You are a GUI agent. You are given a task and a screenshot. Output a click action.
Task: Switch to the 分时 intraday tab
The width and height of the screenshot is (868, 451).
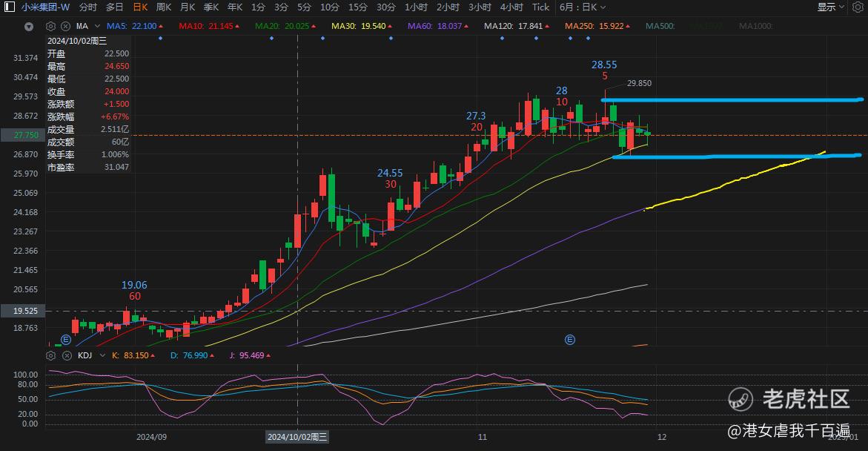[x=88, y=7]
